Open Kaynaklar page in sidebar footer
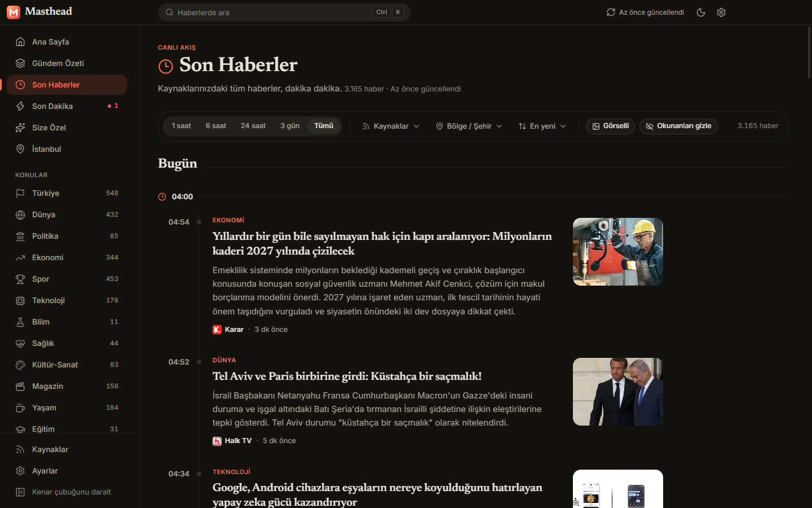Image resolution: width=812 pixels, height=508 pixels. point(67,449)
